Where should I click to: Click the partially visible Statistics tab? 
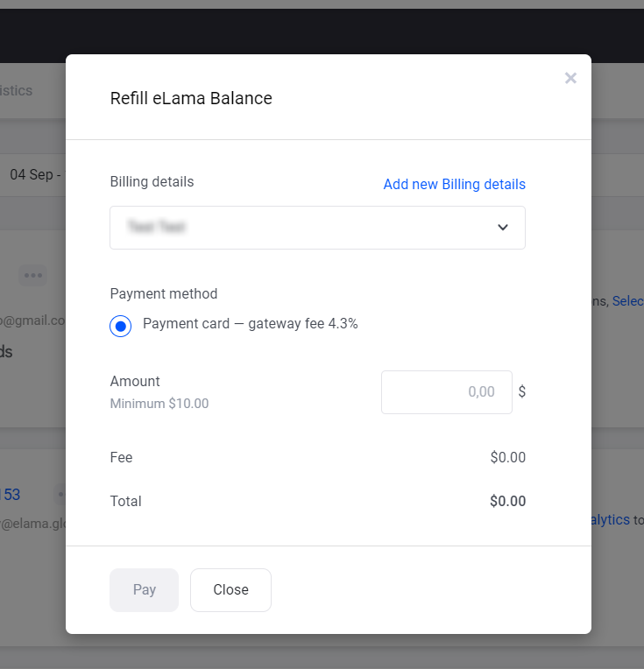(18, 91)
